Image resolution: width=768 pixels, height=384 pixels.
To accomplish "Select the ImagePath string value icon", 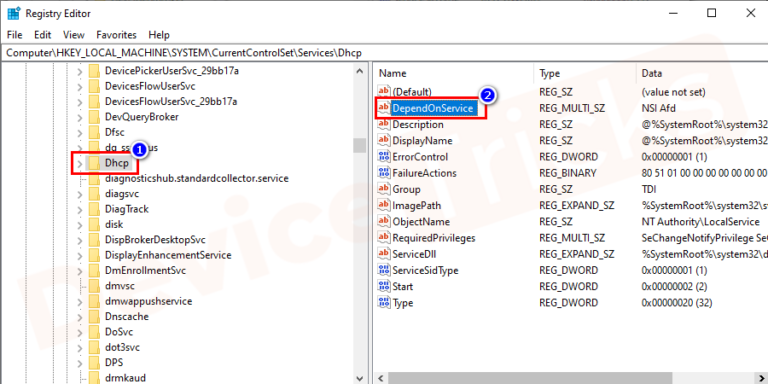I will pos(384,205).
